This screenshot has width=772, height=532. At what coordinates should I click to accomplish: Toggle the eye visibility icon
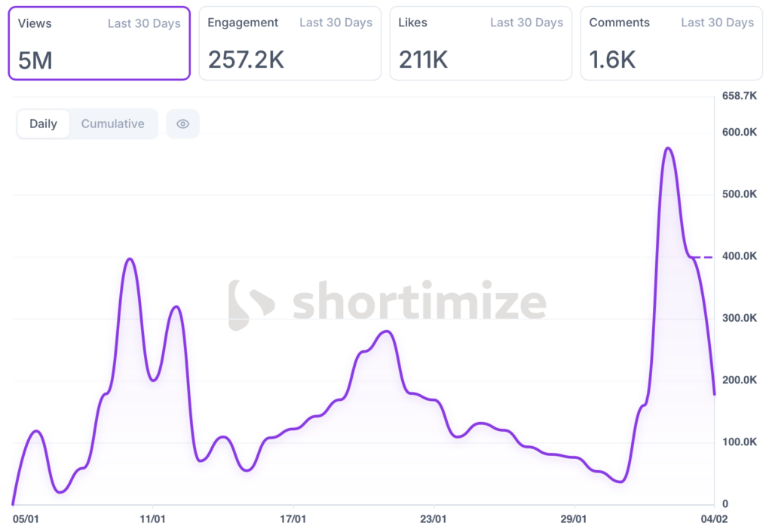point(182,124)
